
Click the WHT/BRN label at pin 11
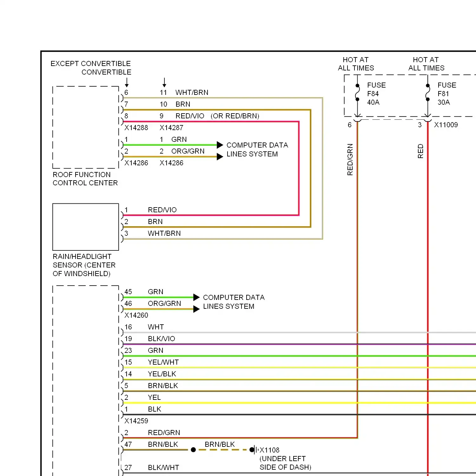[192, 92]
